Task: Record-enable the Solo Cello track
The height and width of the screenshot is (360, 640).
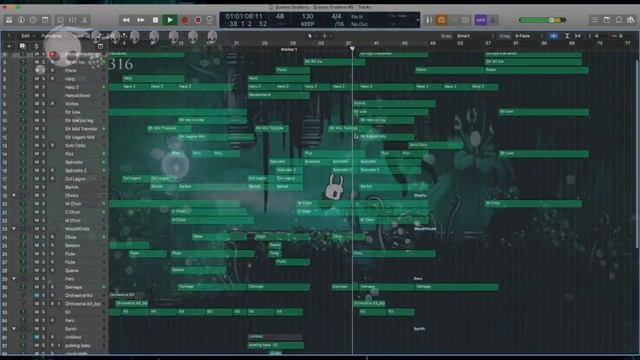Action: (52, 145)
